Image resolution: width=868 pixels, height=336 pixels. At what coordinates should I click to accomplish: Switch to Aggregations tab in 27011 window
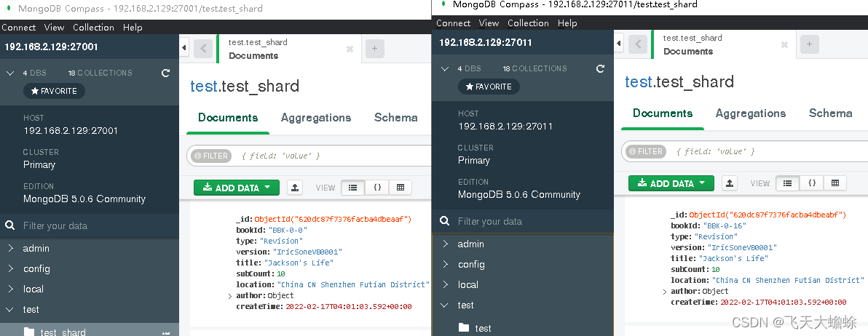tap(750, 113)
